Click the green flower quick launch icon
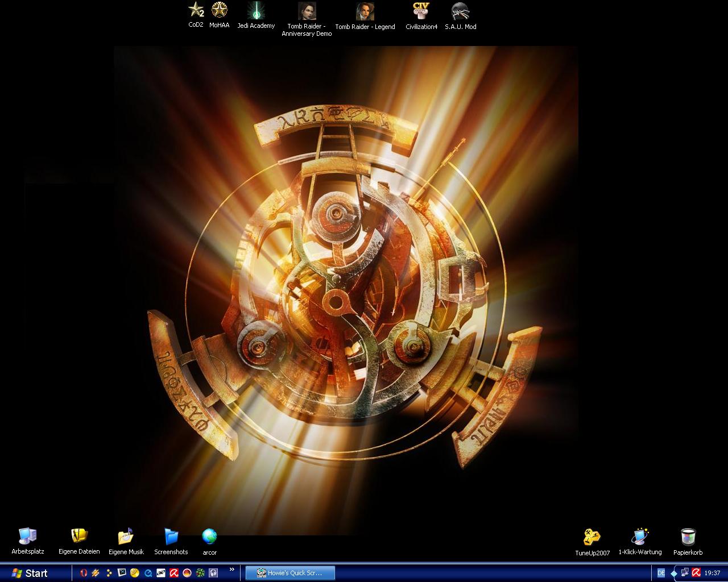The width and height of the screenshot is (728, 582). (x=200, y=573)
